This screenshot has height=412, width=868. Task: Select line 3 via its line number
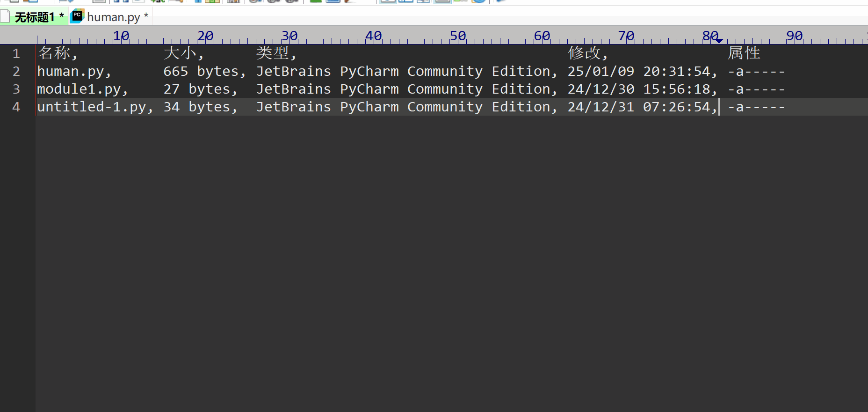click(x=16, y=89)
